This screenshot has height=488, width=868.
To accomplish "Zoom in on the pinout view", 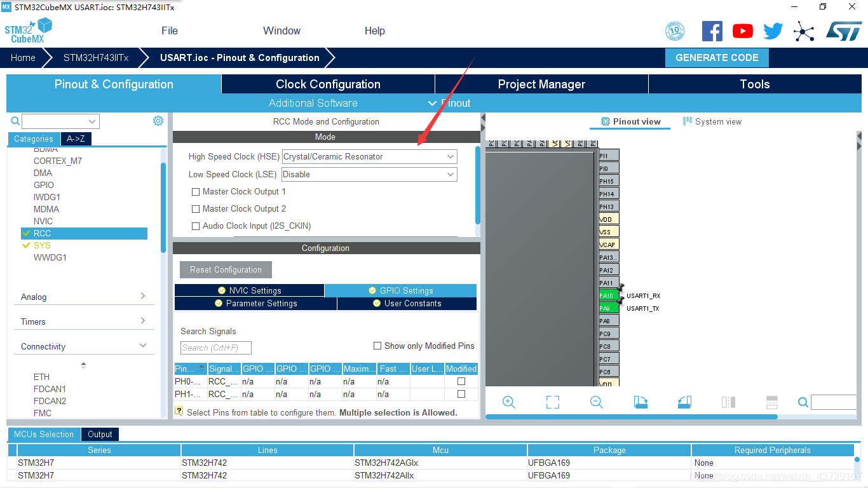I will (x=509, y=402).
